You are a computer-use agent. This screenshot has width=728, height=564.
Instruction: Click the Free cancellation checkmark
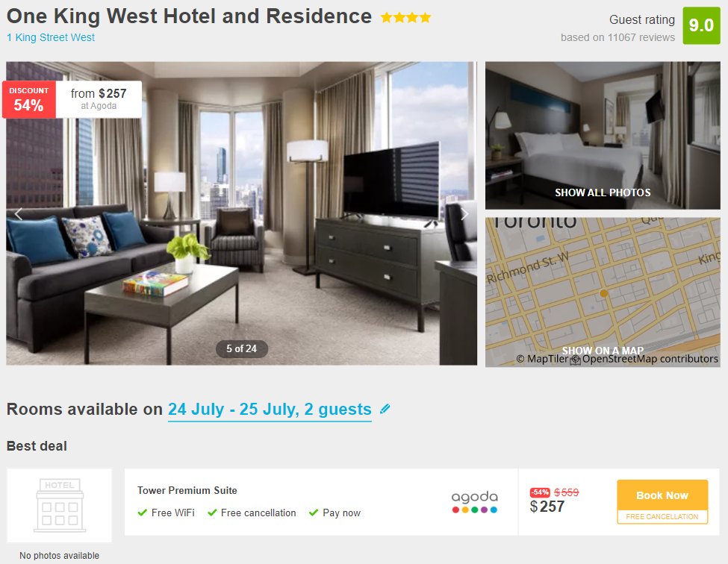pyautogui.click(x=212, y=513)
